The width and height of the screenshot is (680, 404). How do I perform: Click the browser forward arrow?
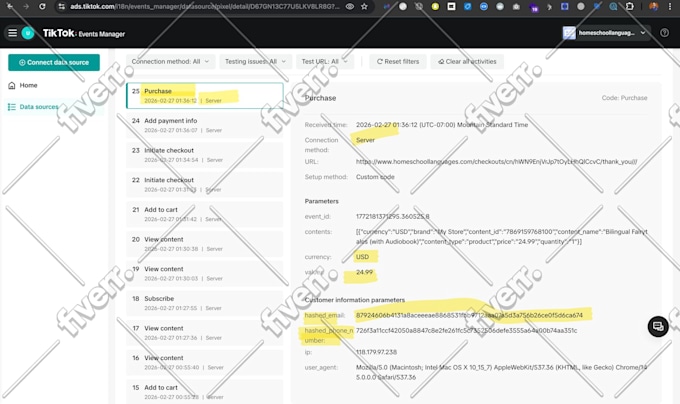click(26, 6)
